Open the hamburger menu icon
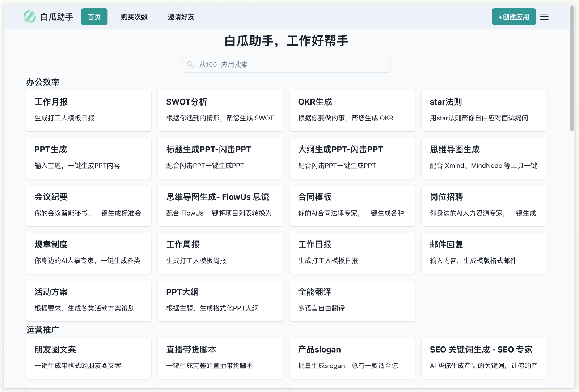Screen dimensions: 579x392 (544, 17)
